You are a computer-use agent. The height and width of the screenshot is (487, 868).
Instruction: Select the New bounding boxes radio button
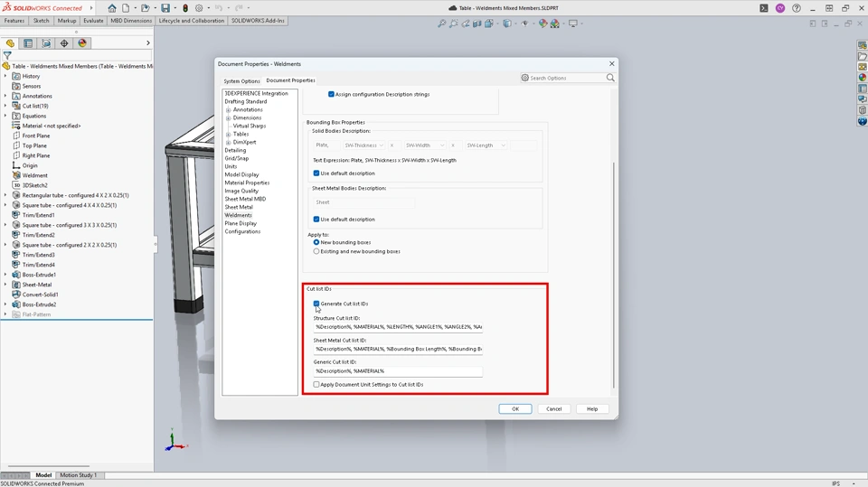pos(316,242)
